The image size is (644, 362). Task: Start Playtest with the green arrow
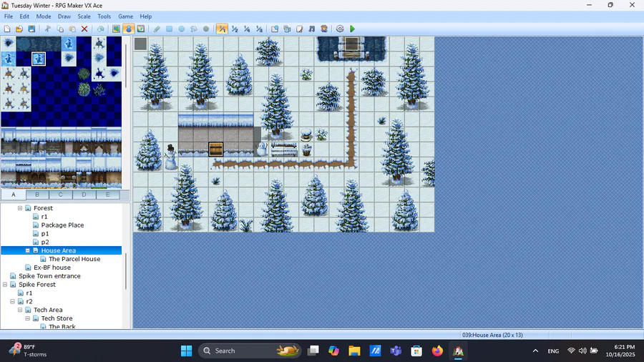coord(352,29)
